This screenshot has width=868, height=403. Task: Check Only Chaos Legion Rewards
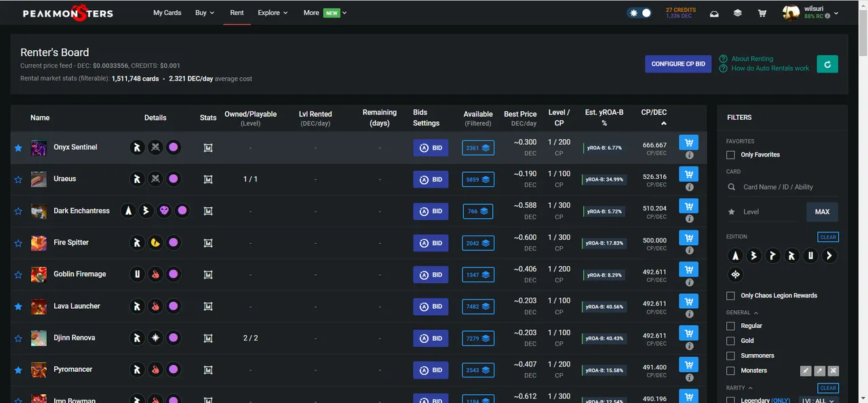tap(730, 296)
